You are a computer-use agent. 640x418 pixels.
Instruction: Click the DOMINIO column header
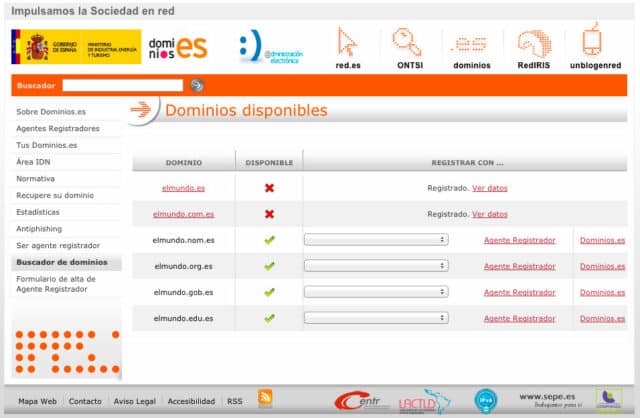coord(184,162)
